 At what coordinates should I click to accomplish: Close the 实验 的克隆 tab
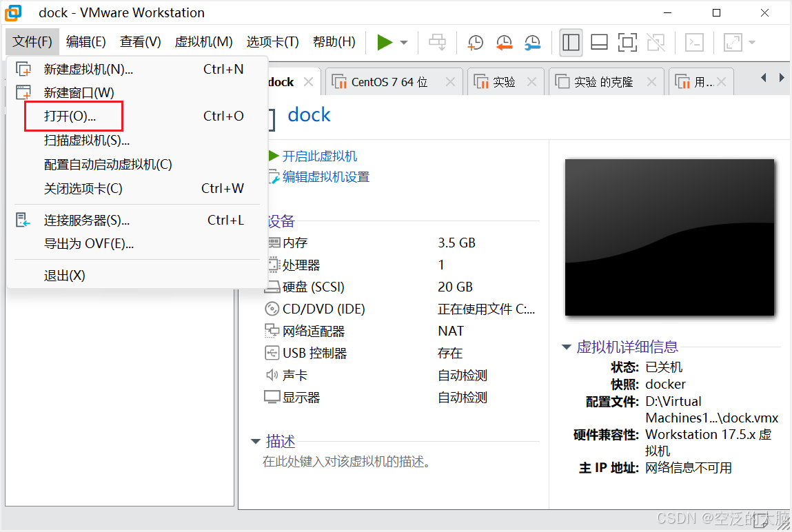(x=652, y=82)
